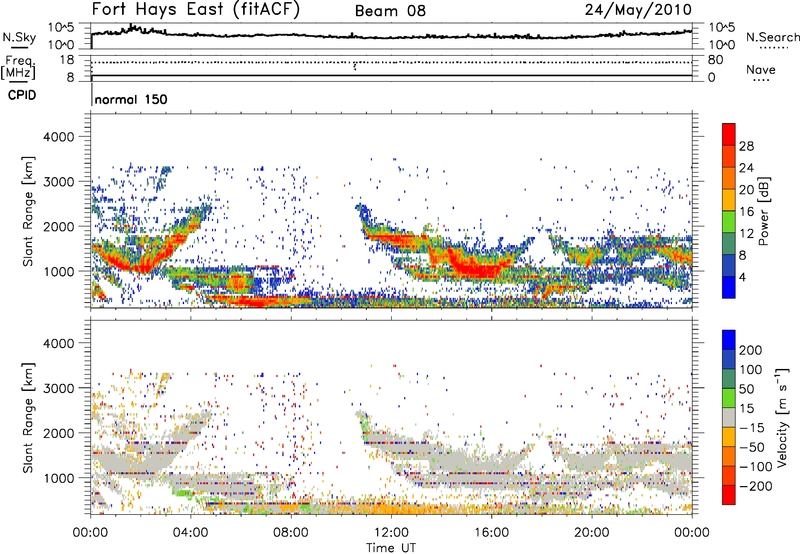Pick power colorbar segment between 16 and 20

pos(729,200)
